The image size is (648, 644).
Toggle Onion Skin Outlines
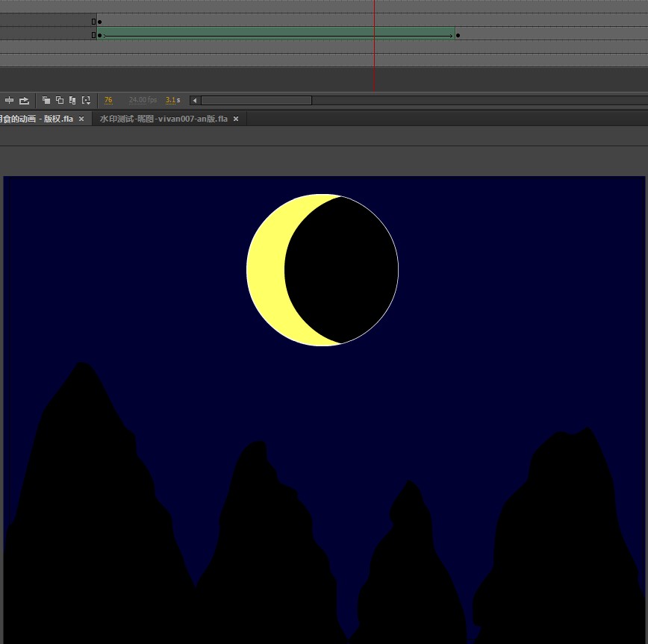coord(60,100)
